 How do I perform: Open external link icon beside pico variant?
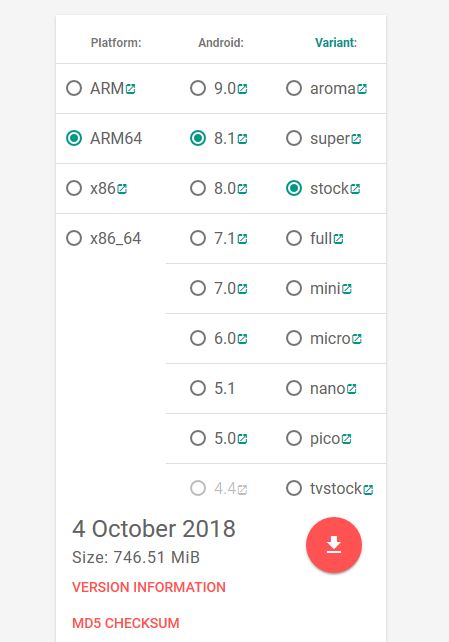click(x=346, y=439)
